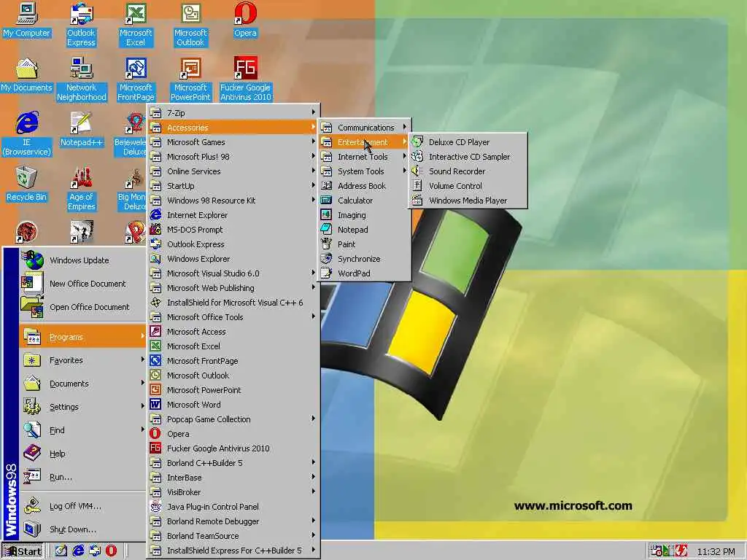Open the Notepad++ desktop shortcut
This screenshot has width=747, height=560.
pos(82,129)
